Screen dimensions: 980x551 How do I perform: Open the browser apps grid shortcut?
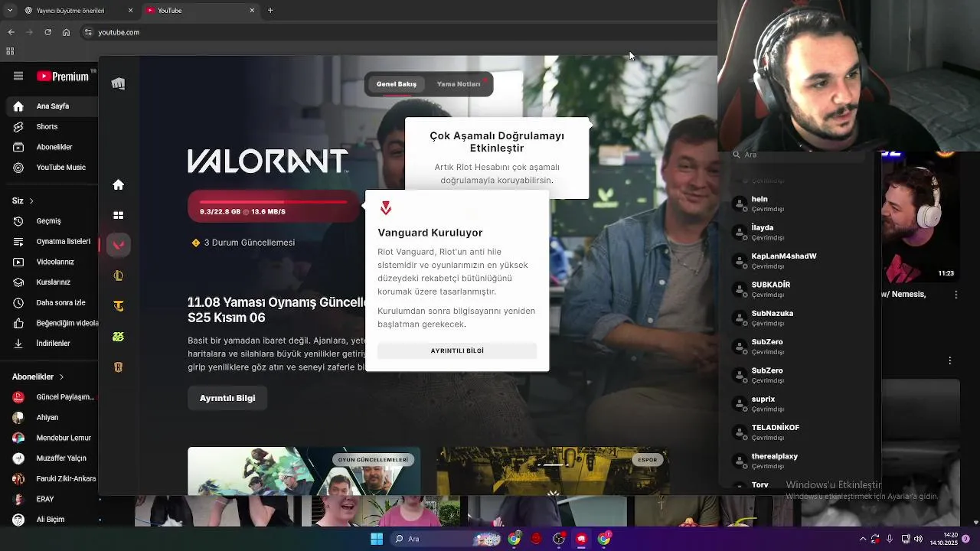pyautogui.click(x=10, y=51)
